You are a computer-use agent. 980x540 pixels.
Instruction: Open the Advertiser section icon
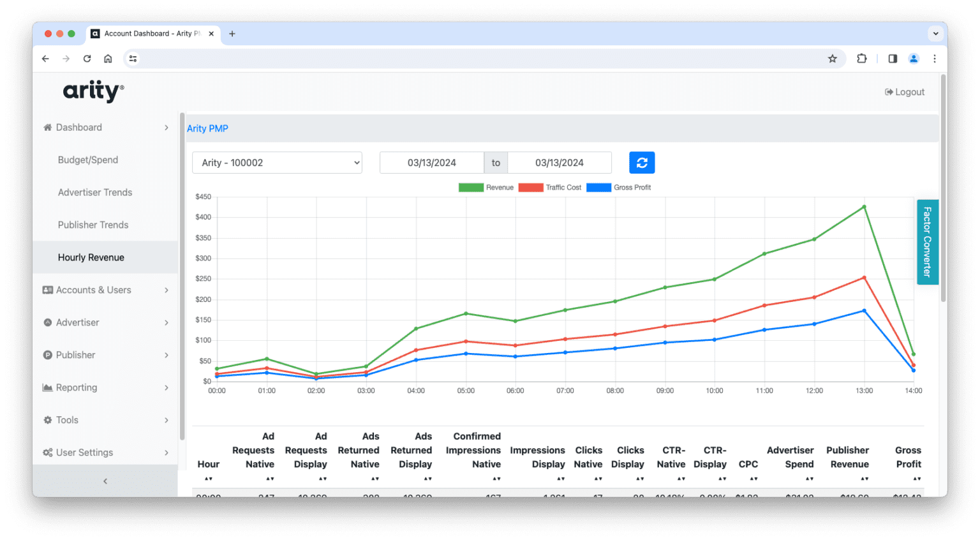(x=47, y=322)
